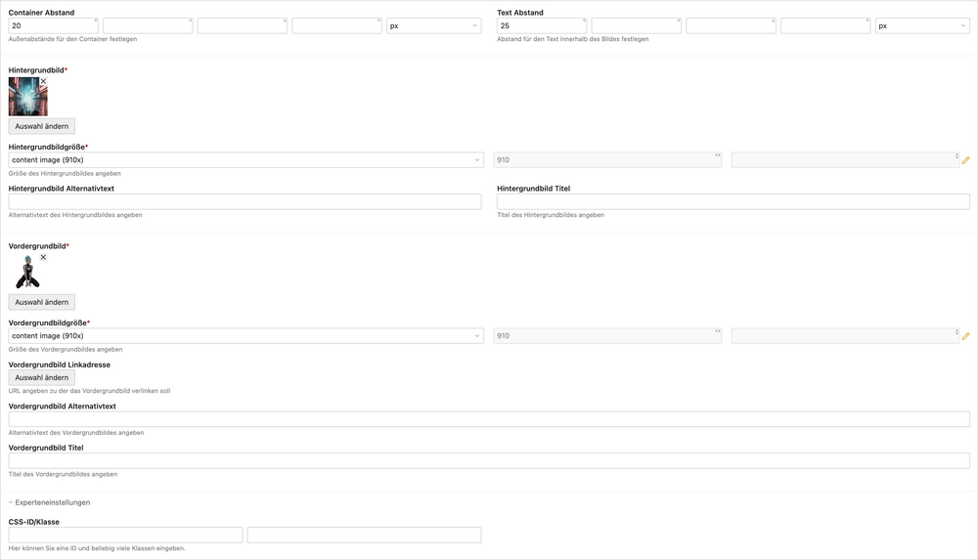The width and height of the screenshot is (978, 560).
Task: Open the Vordergrundbildgröße size dropdown
Action: [245, 336]
